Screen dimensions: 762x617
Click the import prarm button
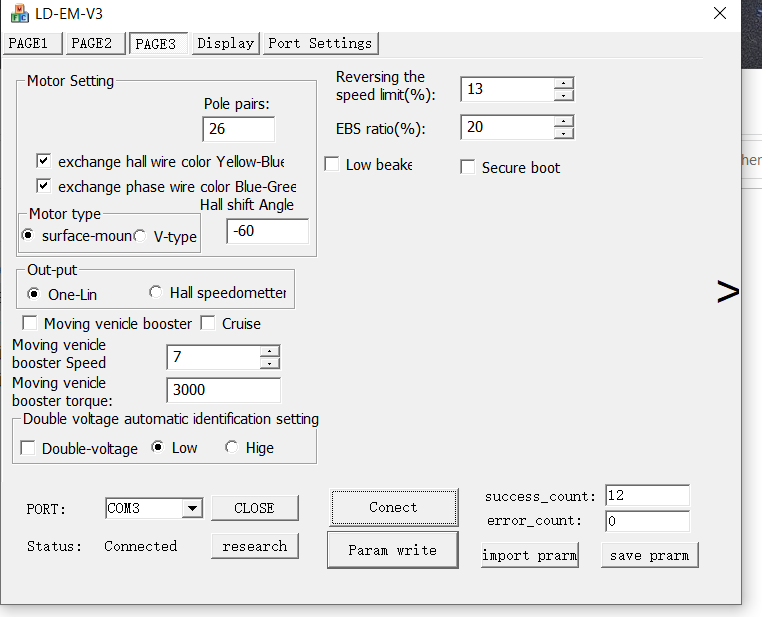click(x=530, y=555)
